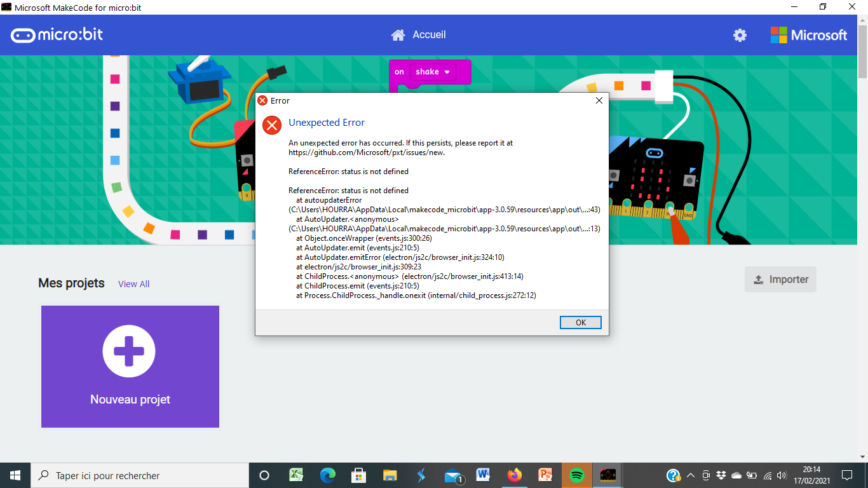Click the taskbar search box

140,475
